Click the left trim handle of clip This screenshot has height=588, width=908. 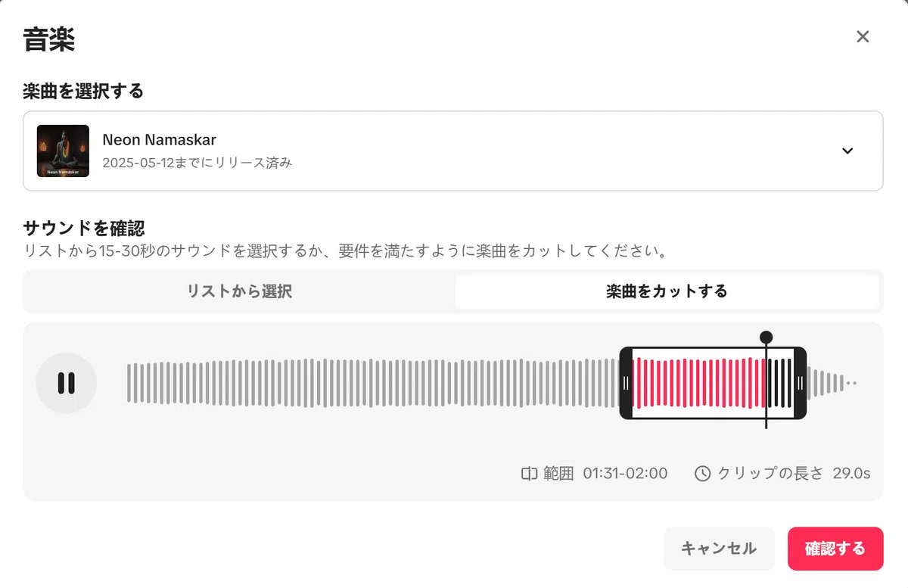[626, 383]
